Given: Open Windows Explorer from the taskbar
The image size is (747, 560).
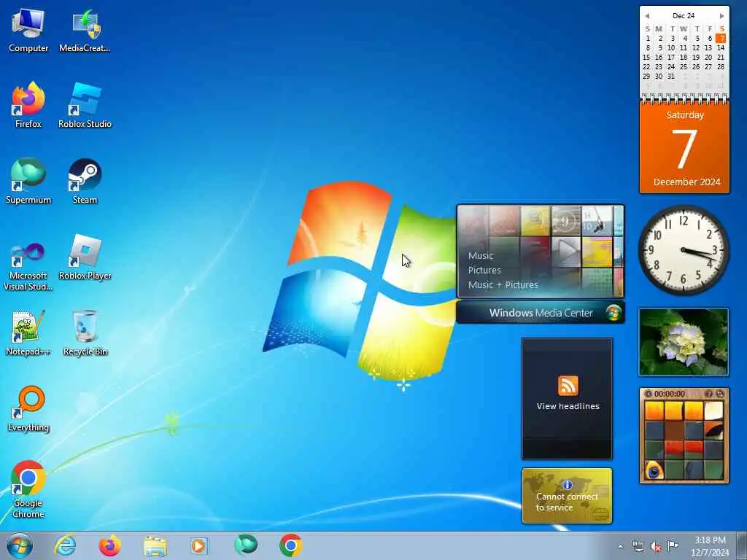Looking at the screenshot, I should point(155,546).
